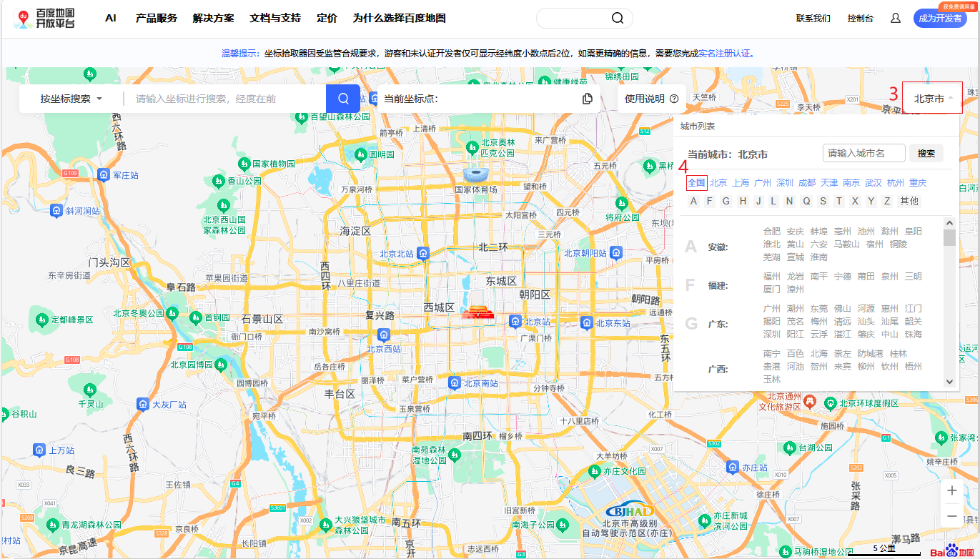This screenshot has height=559, width=980.
Task: Filter cities by 其他 category
Action: [909, 201]
